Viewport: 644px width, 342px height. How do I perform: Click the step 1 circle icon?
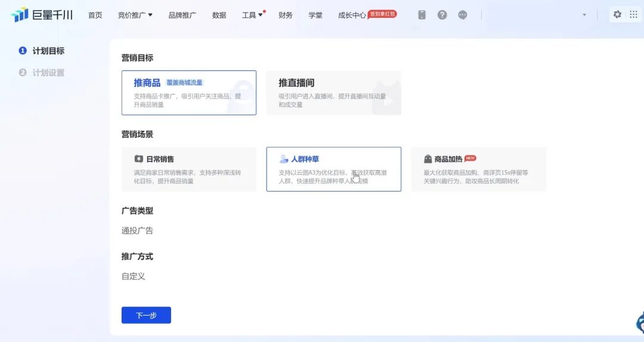[x=23, y=51]
